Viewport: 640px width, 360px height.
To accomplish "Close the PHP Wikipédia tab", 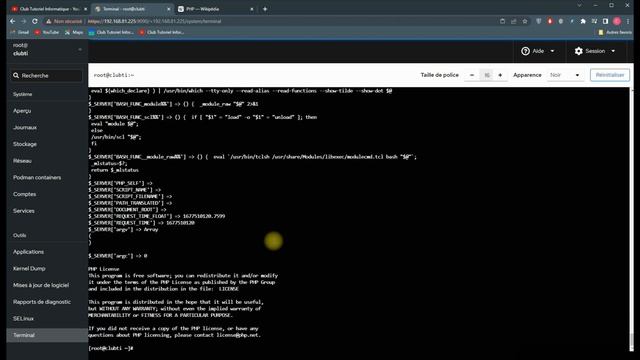I will click(x=251, y=9).
